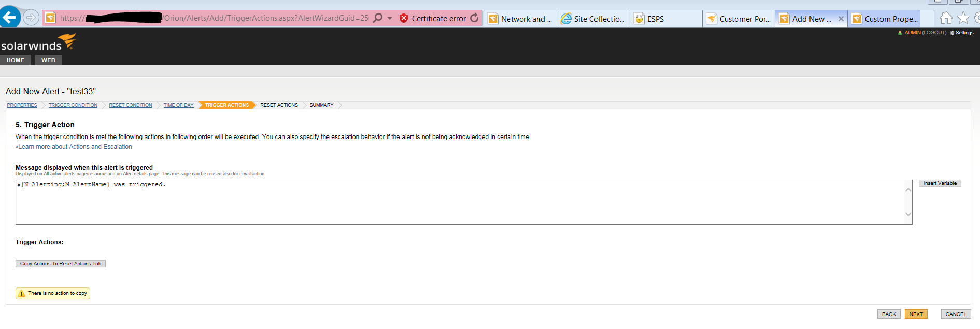The image size is (980, 329).
Task: Click the SolarWinds logo
Action: coord(38,43)
